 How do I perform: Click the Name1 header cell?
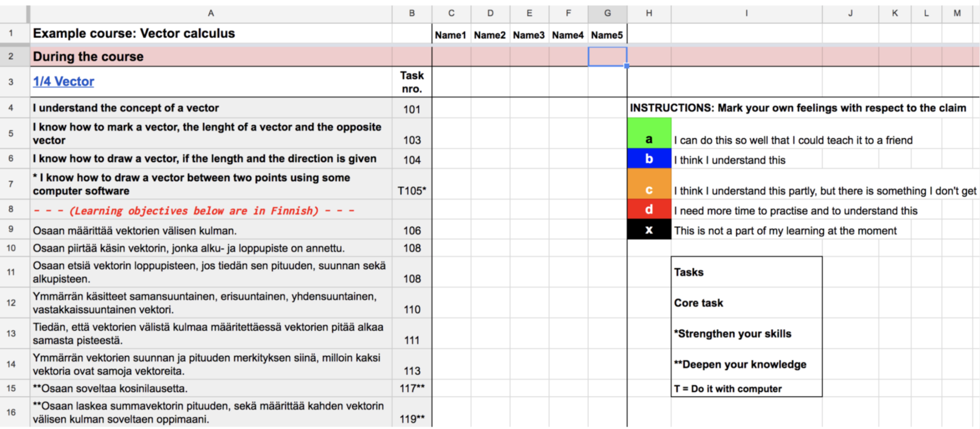451,35
